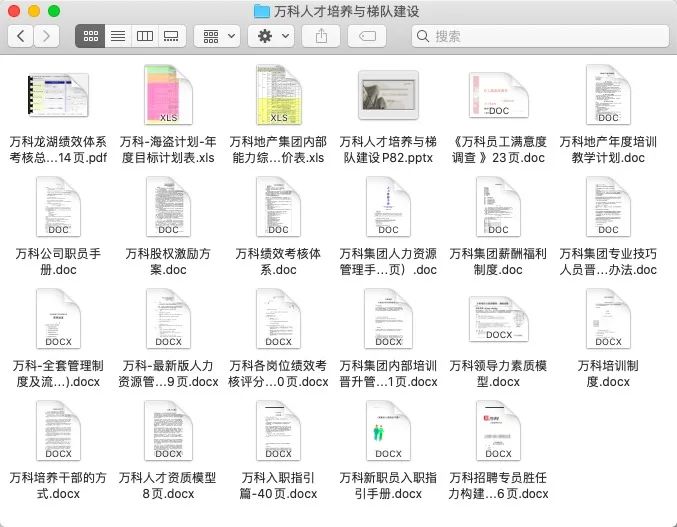Select 《万科员工满意度调查》23页.doc icon
The height and width of the screenshot is (527, 677).
[498, 95]
